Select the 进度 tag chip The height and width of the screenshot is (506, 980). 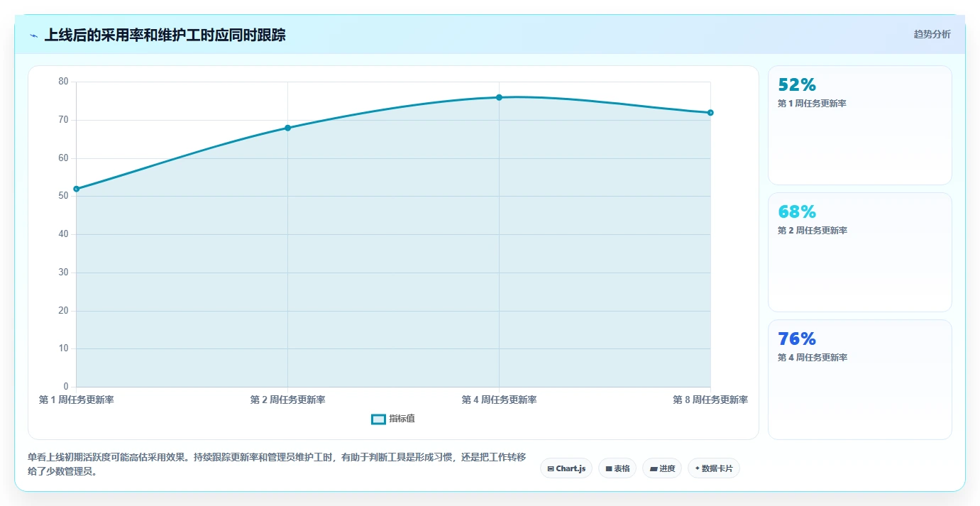662,468
